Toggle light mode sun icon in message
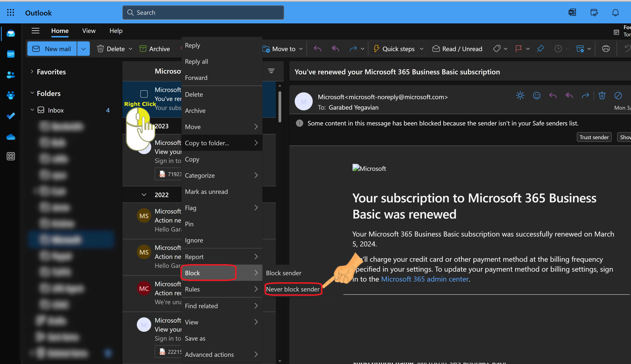Viewport: 631px width, 364px height. tap(520, 95)
